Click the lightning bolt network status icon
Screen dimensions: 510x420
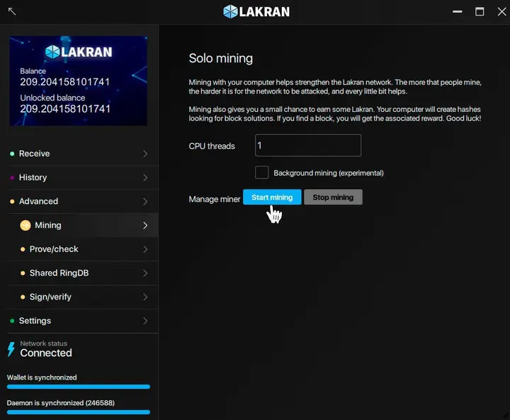point(11,349)
